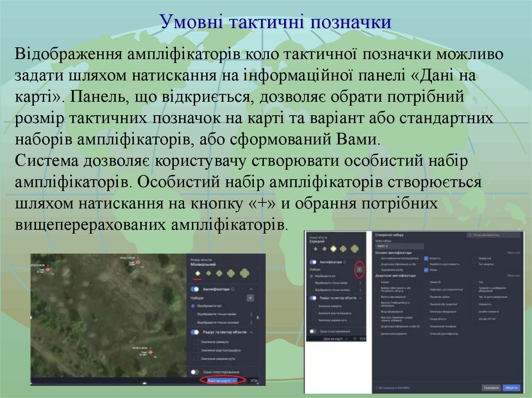The image size is (532, 398).
Task: Click the info icon next to 'Ампліфікатори'
Action: 232,289
